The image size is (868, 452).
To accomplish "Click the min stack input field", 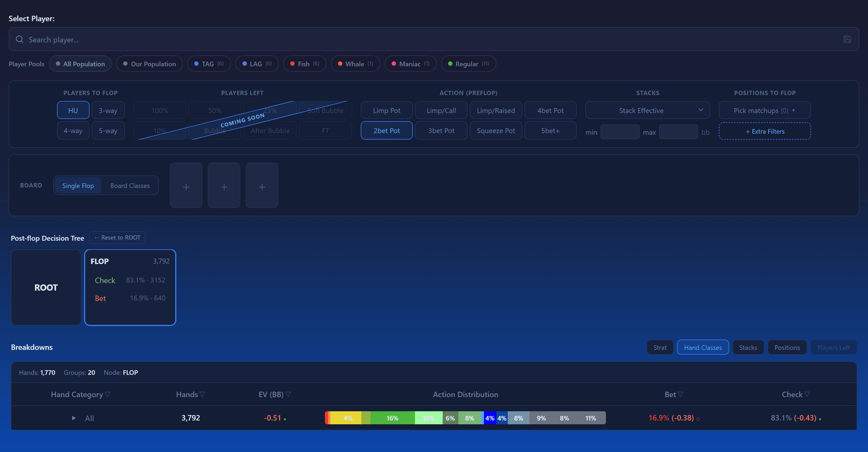I will coord(620,132).
